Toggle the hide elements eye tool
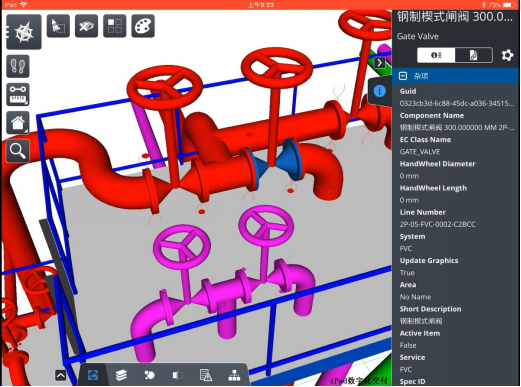The height and width of the screenshot is (387, 521). (x=86, y=26)
